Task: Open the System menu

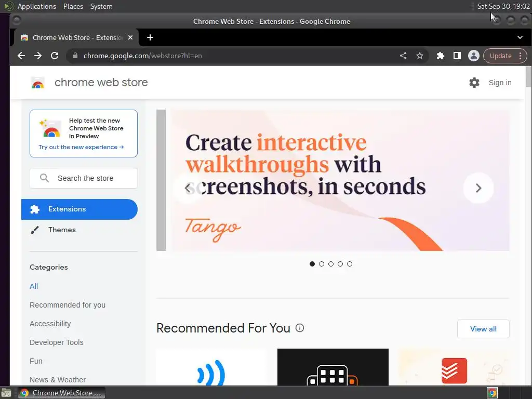Action: coord(101,6)
